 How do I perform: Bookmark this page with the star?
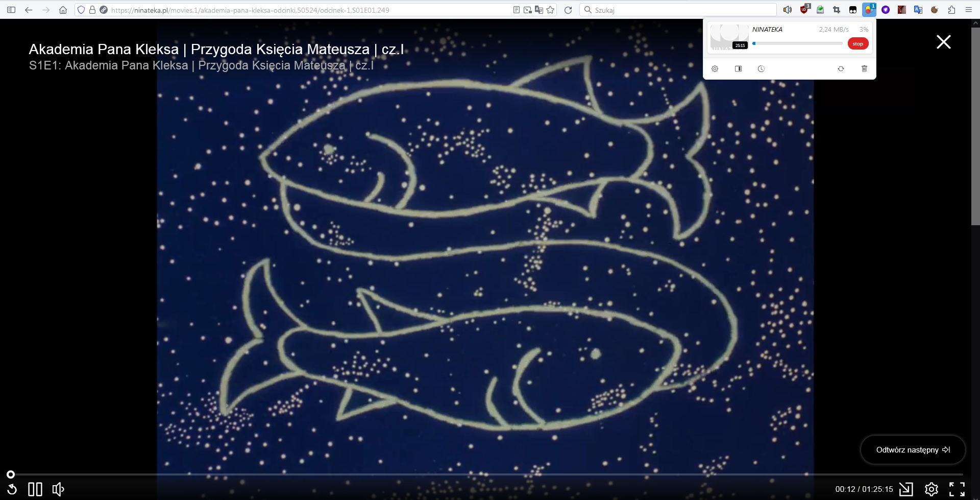550,10
